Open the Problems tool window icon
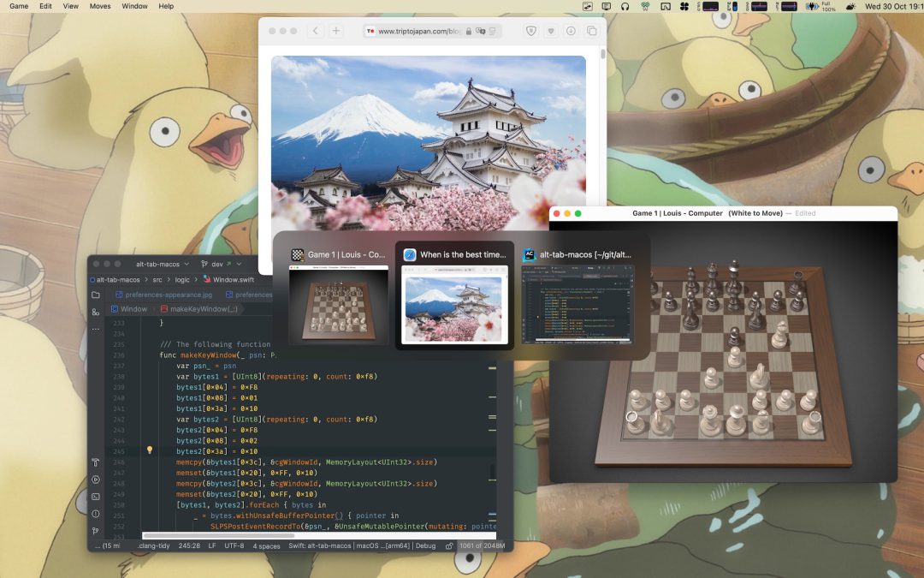 click(x=96, y=514)
